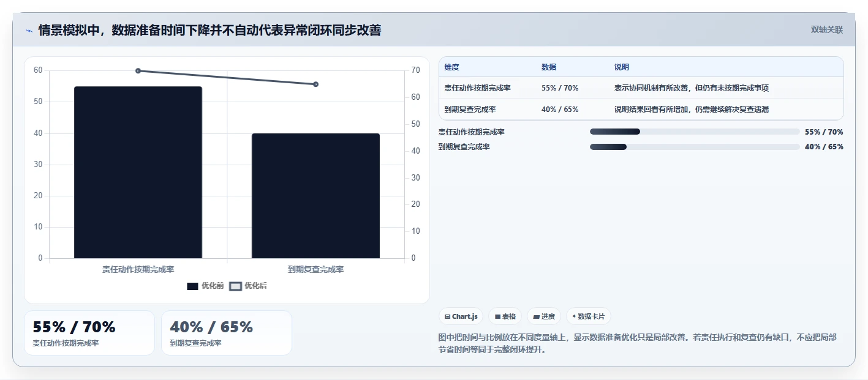
Task: Click the 数据 table column header
Action: (x=549, y=67)
